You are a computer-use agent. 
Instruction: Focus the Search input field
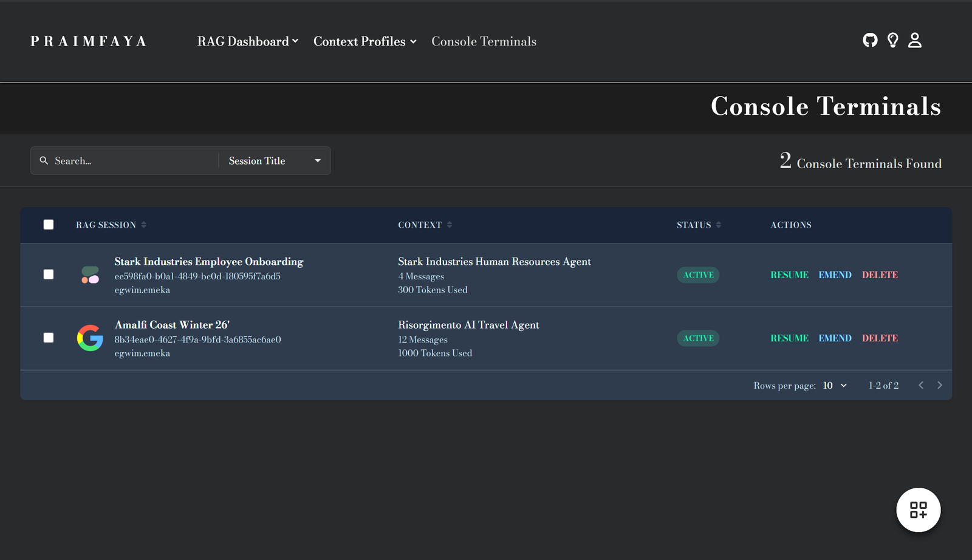tap(134, 161)
